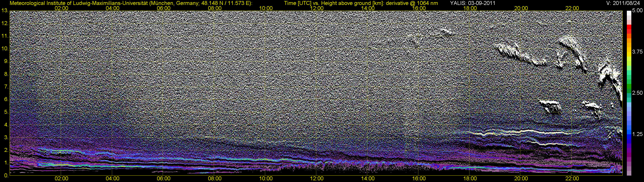Click the "Time [UTC] vs. Height above ground" heading

click(x=361, y=3)
